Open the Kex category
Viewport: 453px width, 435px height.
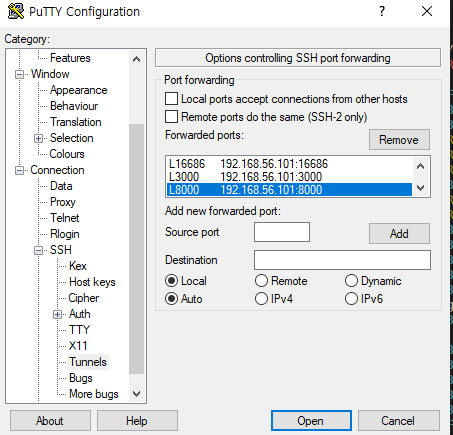pyautogui.click(x=78, y=266)
